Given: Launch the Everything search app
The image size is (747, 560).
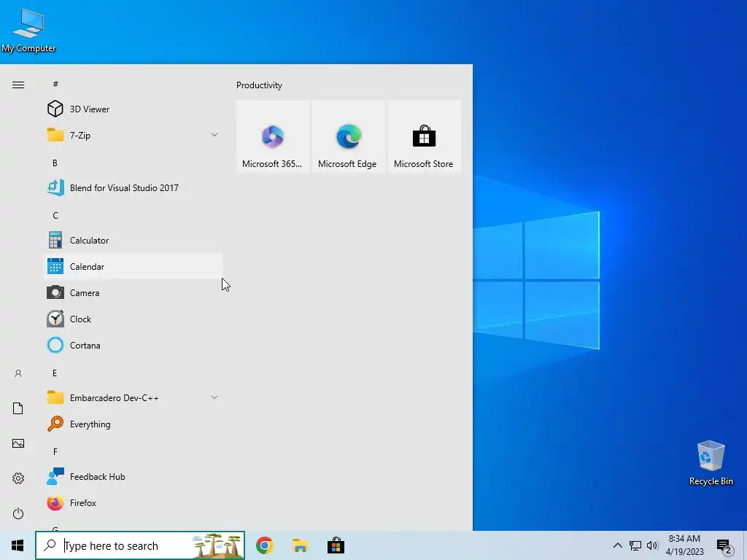Looking at the screenshot, I should (x=133, y=424).
